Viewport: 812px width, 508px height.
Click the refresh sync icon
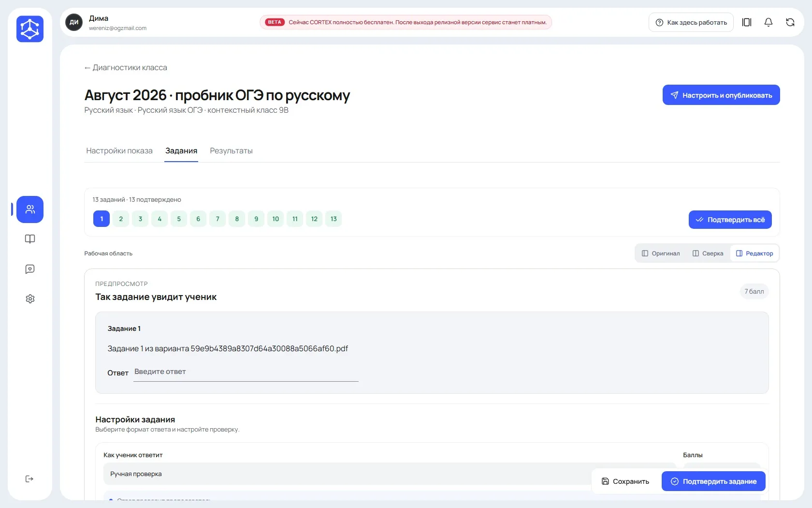[x=790, y=22]
